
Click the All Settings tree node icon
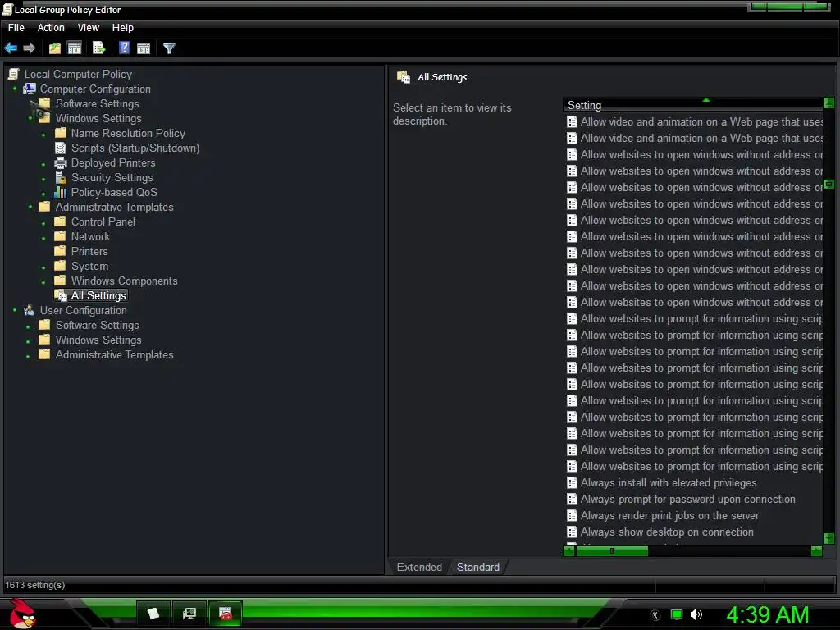coord(62,295)
